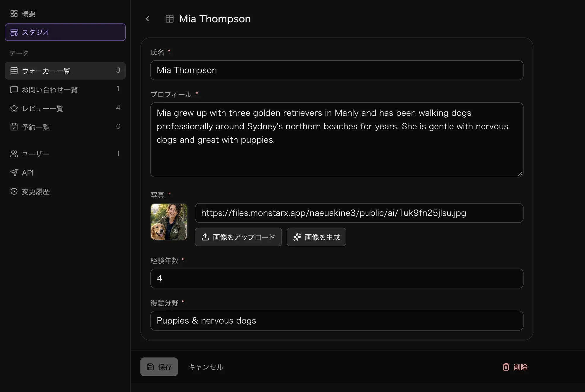Screen dimensions: 585x392
Task: Click the ウォーカー一覧 count badge 3
Action: point(118,70)
